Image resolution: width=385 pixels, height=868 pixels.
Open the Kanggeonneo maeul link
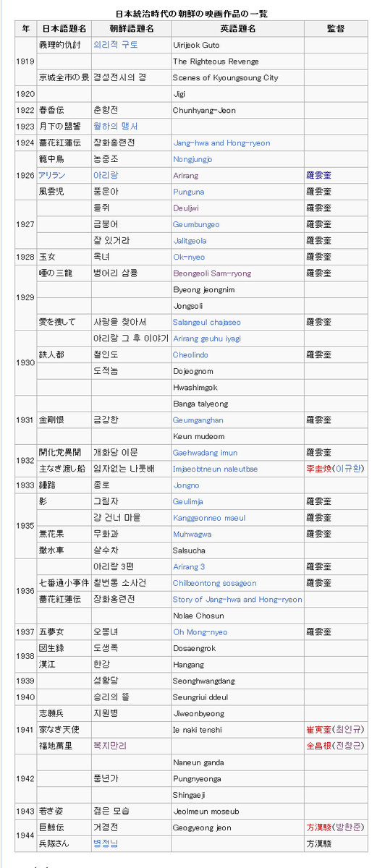209,518
